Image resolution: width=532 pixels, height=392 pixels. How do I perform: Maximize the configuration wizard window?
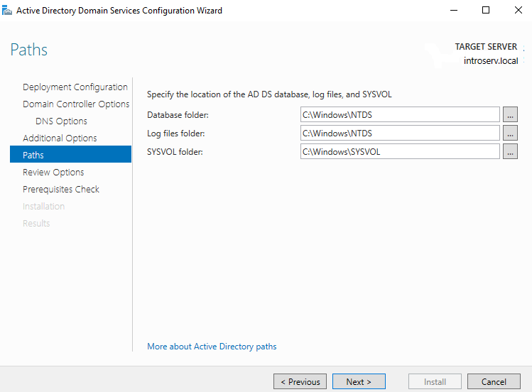coord(486,11)
